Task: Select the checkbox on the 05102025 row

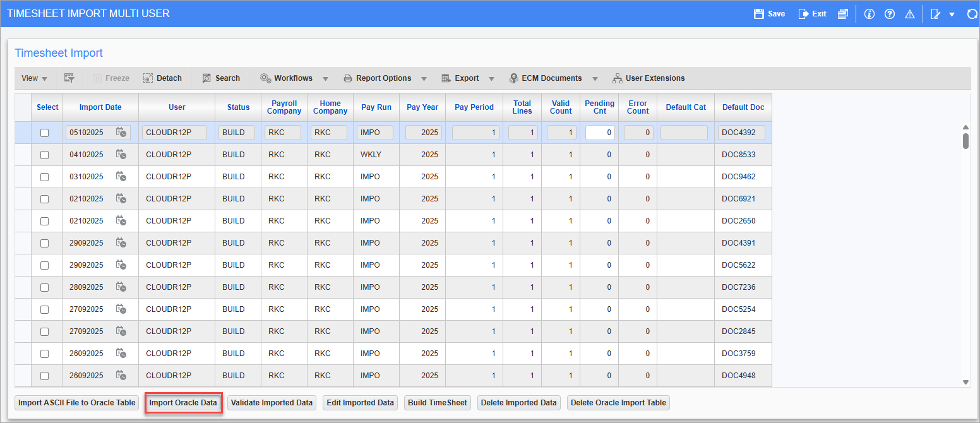Action: tap(44, 132)
